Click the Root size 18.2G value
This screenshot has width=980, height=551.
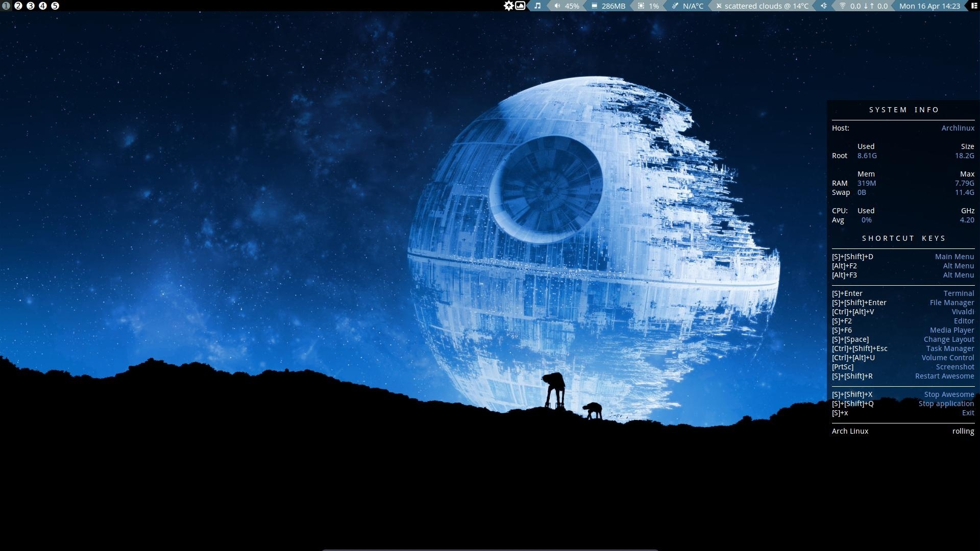point(964,156)
